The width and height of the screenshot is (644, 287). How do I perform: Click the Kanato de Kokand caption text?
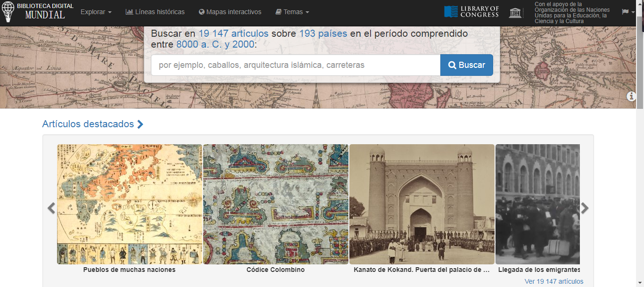click(x=422, y=270)
